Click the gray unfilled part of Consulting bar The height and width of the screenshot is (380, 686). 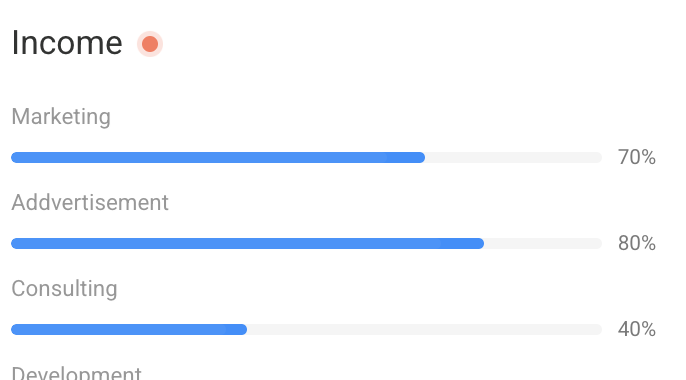425,329
